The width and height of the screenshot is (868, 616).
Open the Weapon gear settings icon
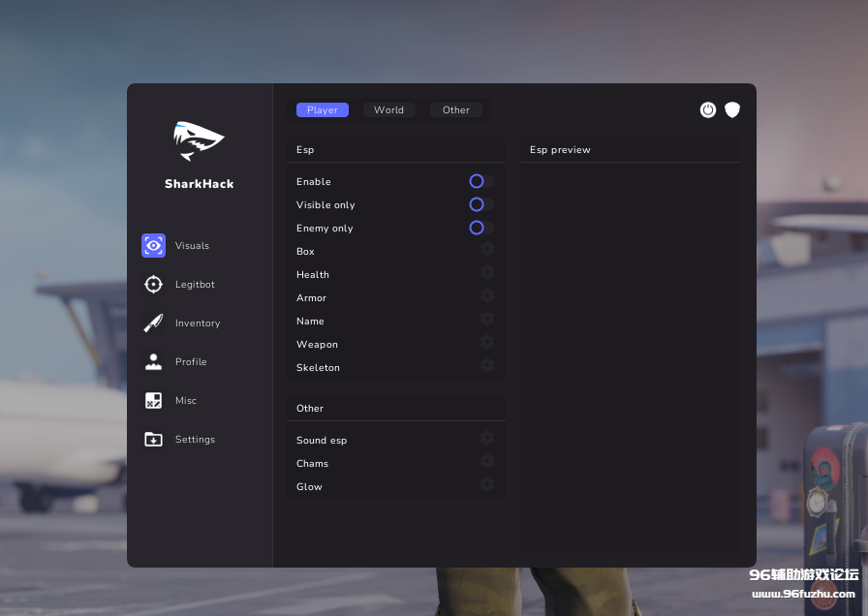click(x=487, y=342)
